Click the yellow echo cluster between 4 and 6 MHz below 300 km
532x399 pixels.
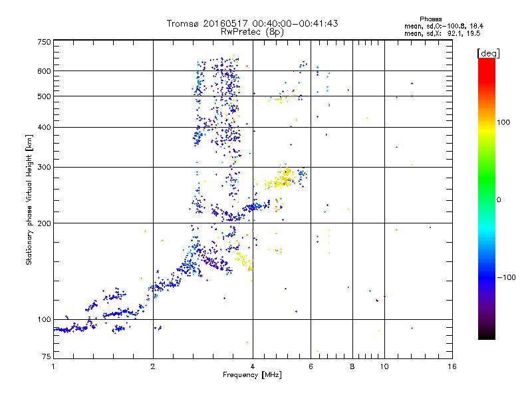click(x=280, y=180)
